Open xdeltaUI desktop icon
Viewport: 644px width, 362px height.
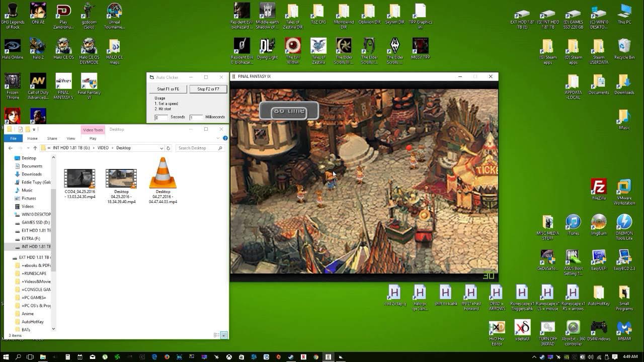click(522, 330)
